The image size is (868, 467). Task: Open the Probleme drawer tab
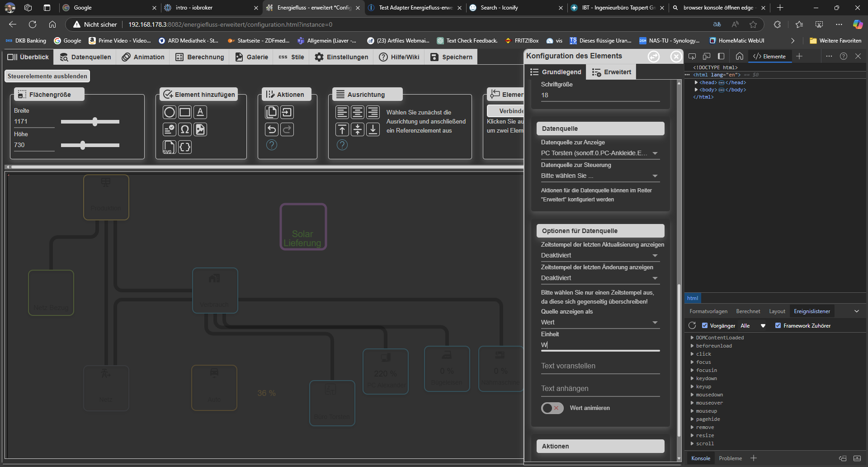point(731,458)
